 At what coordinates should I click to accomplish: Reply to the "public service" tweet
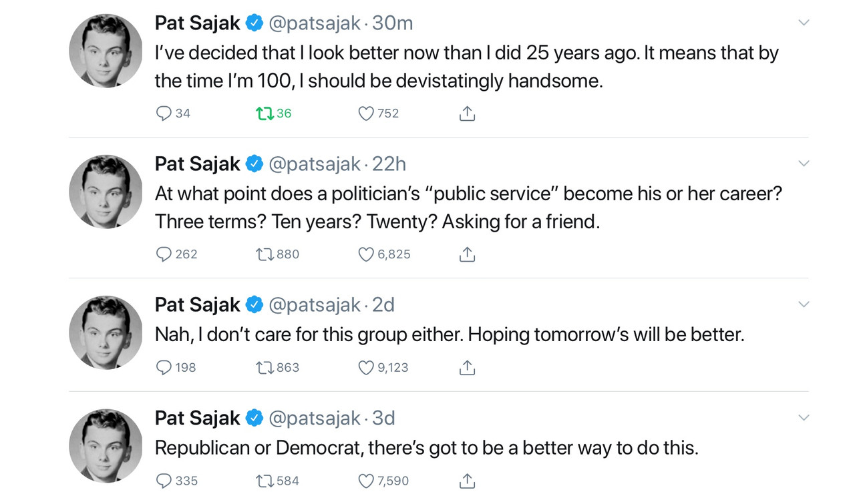click(164, 254)
